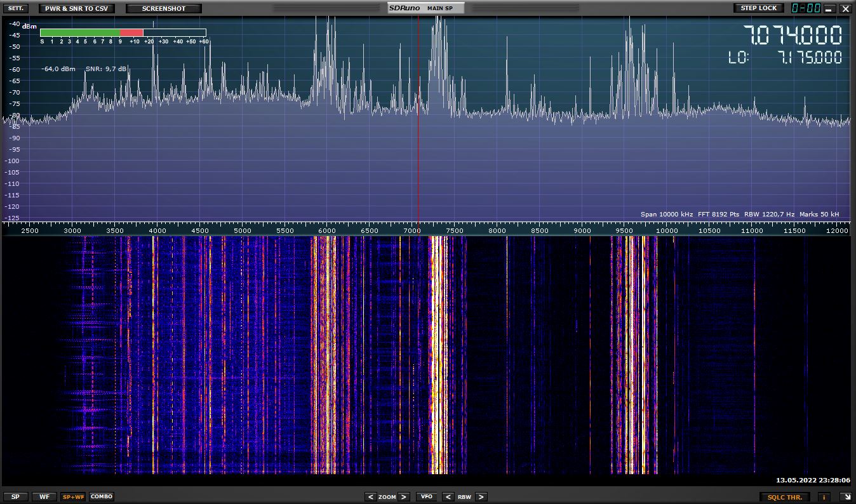Increase zoom with right ZOOM arrow
Image resolution: width=856 pixels, height=504 pixels.
(404, 497)
